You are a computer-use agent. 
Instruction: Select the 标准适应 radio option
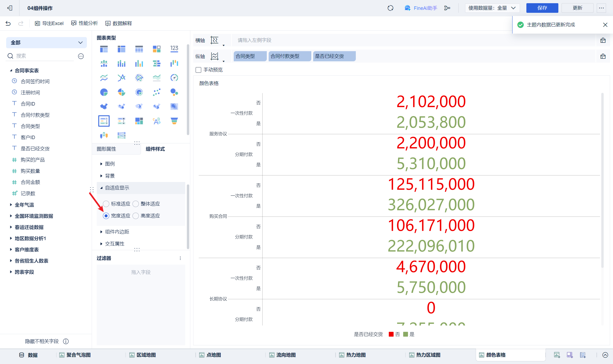(106, 204)
